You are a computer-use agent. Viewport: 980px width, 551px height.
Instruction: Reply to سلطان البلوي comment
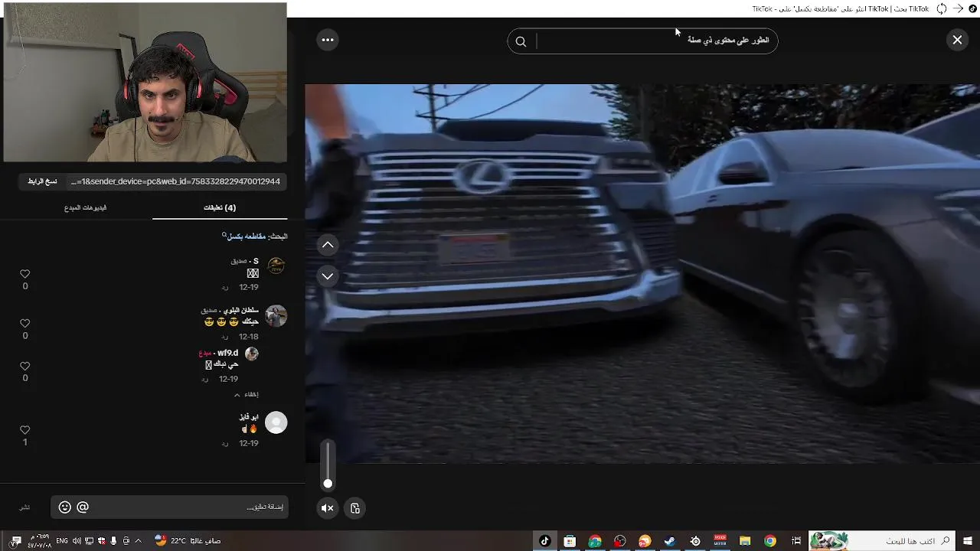pos(225,337)
